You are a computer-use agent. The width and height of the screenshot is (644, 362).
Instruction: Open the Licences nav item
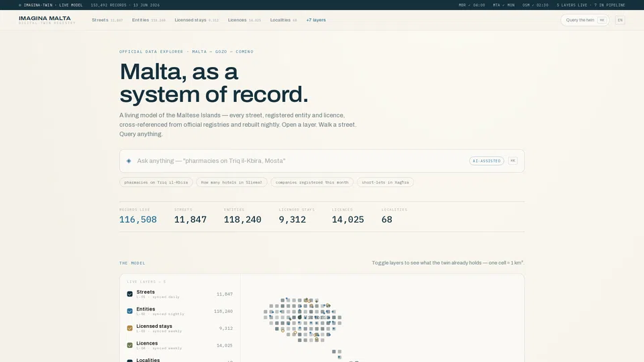[x=244, y=20]
